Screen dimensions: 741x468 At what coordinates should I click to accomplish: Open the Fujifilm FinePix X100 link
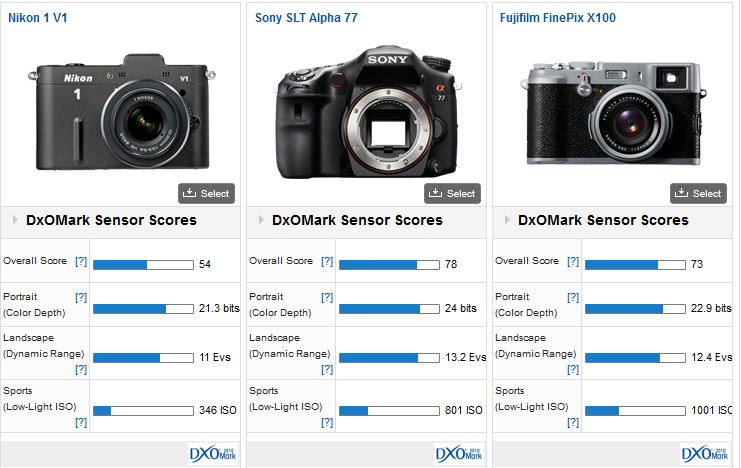[558, 18]
